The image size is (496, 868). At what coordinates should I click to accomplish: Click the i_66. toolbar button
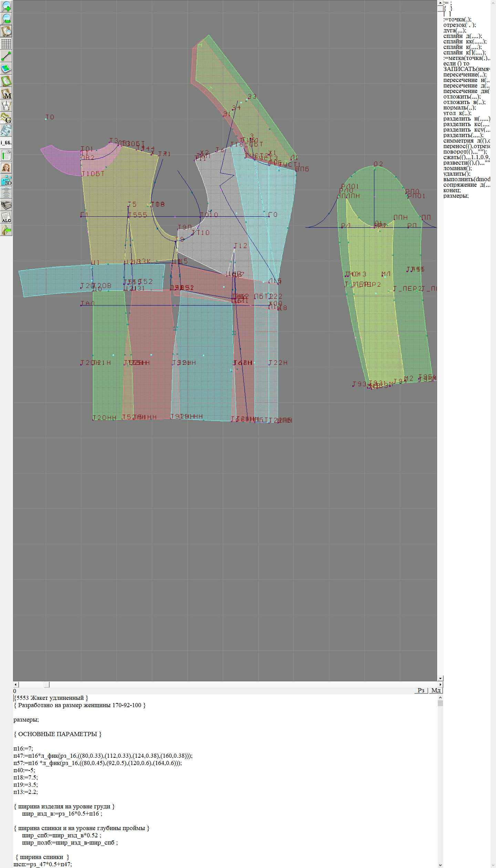tap(6, 143)
